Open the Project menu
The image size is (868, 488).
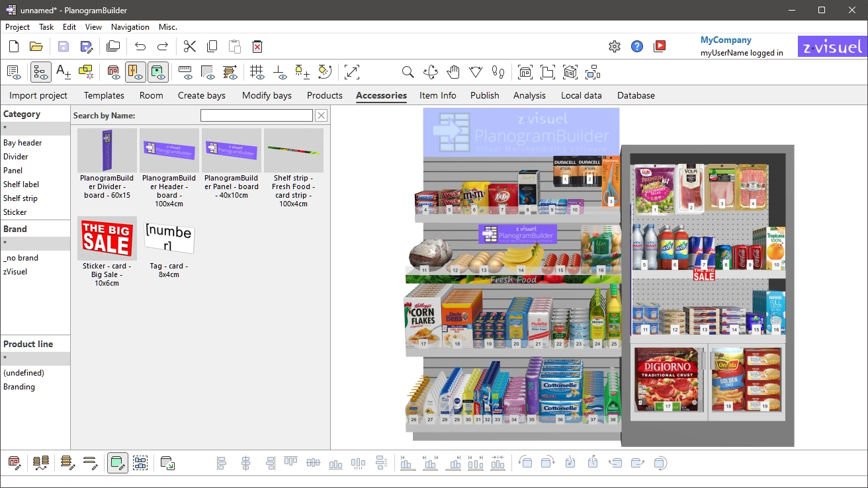[17, 27]
